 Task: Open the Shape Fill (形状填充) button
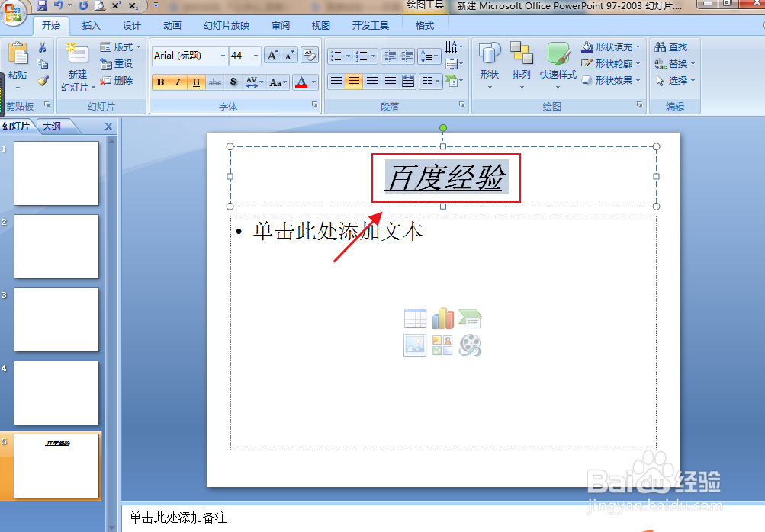pyautogui.click(x=610, y=47)
